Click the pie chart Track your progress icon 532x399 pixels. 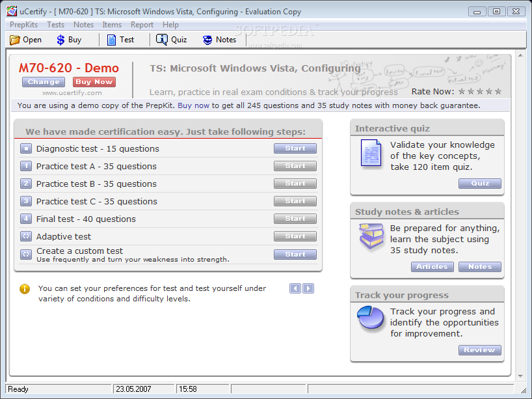click(371, 318)
